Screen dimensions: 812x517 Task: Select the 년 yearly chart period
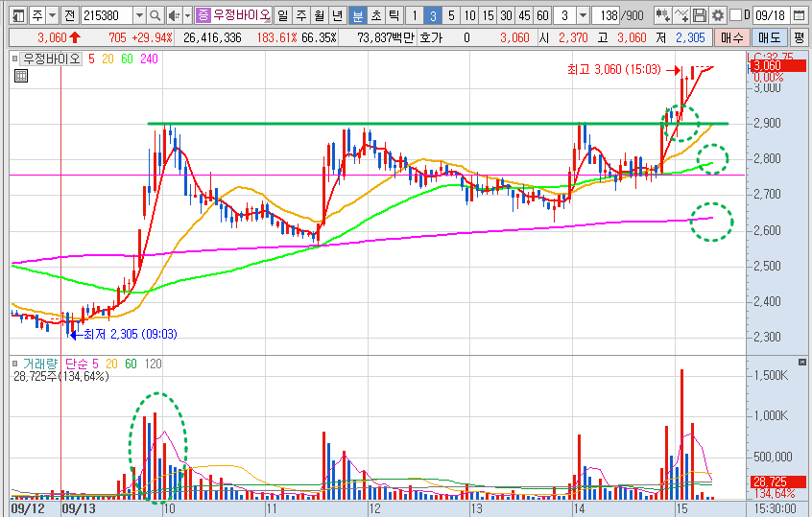338,16
